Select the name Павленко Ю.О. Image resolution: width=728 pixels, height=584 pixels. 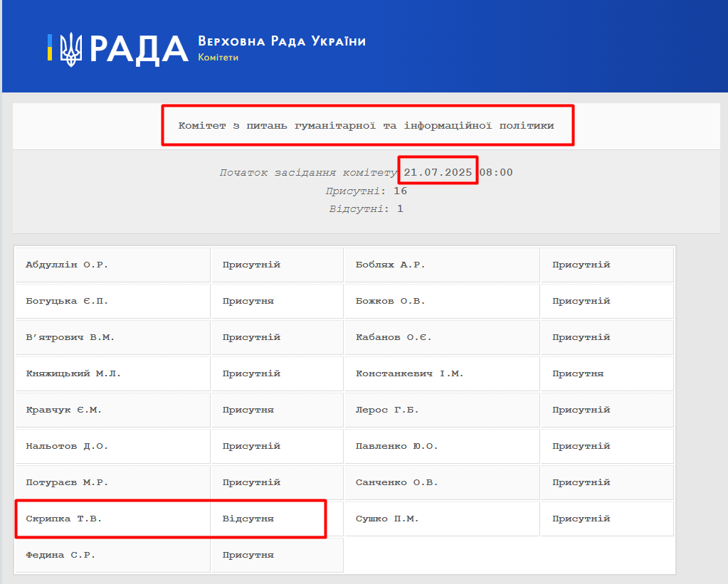coord(397,446)
